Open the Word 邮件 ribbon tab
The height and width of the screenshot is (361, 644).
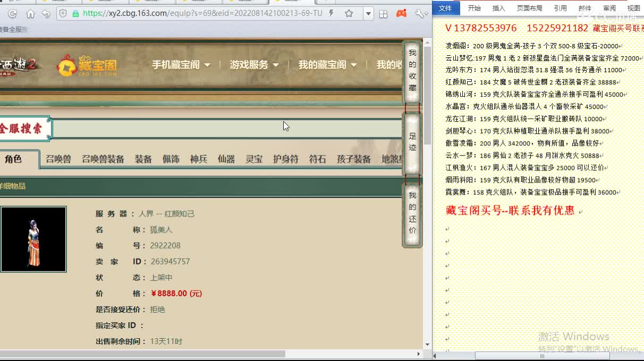tap(584, 8)
